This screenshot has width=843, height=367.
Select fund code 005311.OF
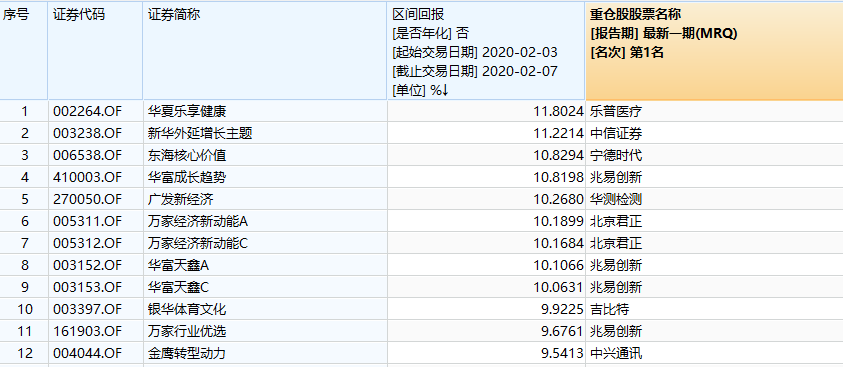click(x=88, y=221)
